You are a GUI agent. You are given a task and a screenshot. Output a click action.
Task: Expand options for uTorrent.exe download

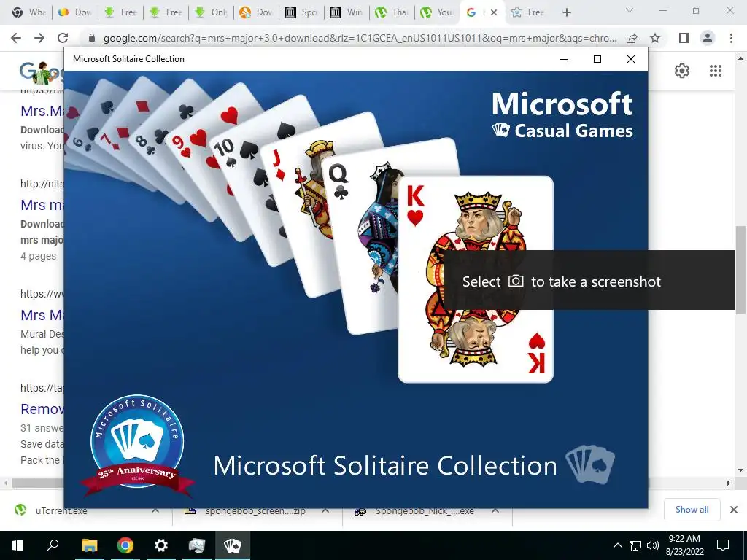(x=155, y=510)
